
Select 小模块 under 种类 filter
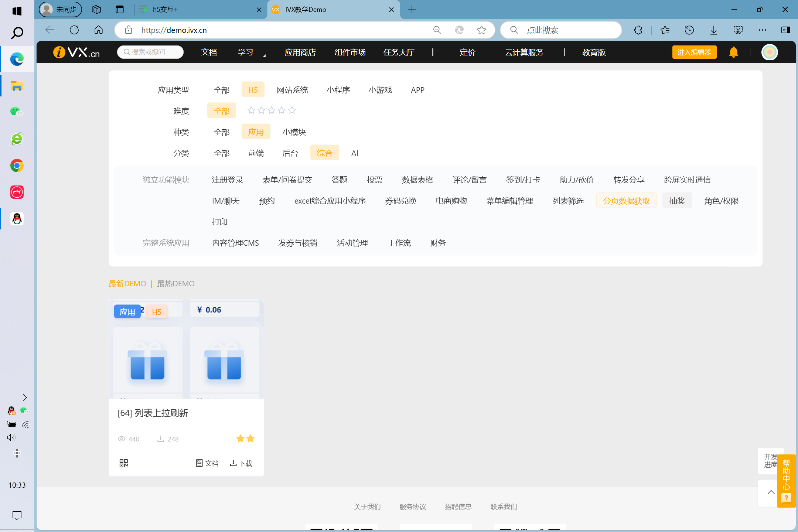(294, 132)
